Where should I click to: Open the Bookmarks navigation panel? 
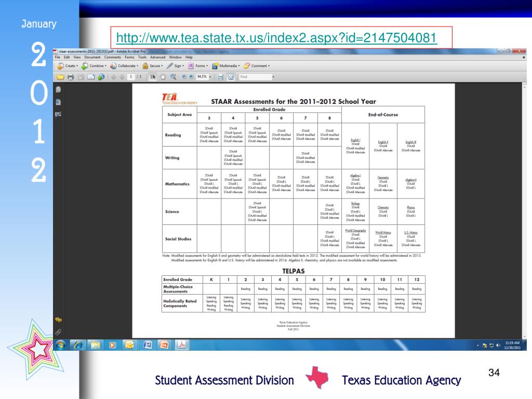(58, 102)
